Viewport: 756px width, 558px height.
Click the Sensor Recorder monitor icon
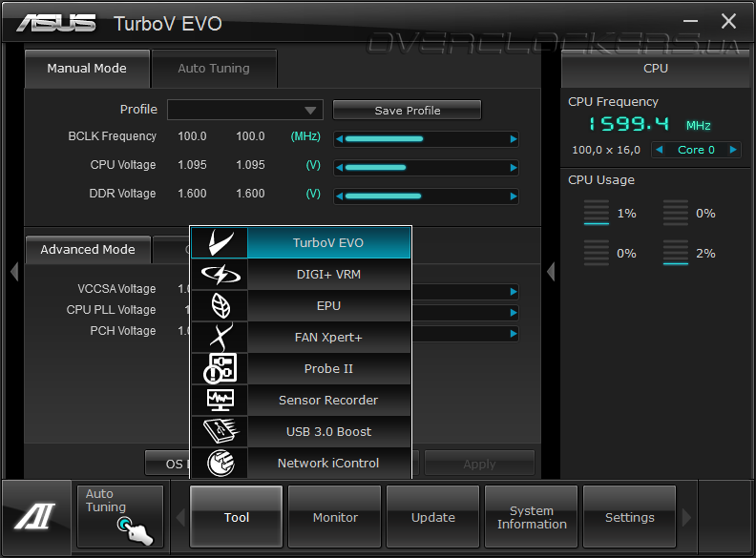[x=220, y=400]
